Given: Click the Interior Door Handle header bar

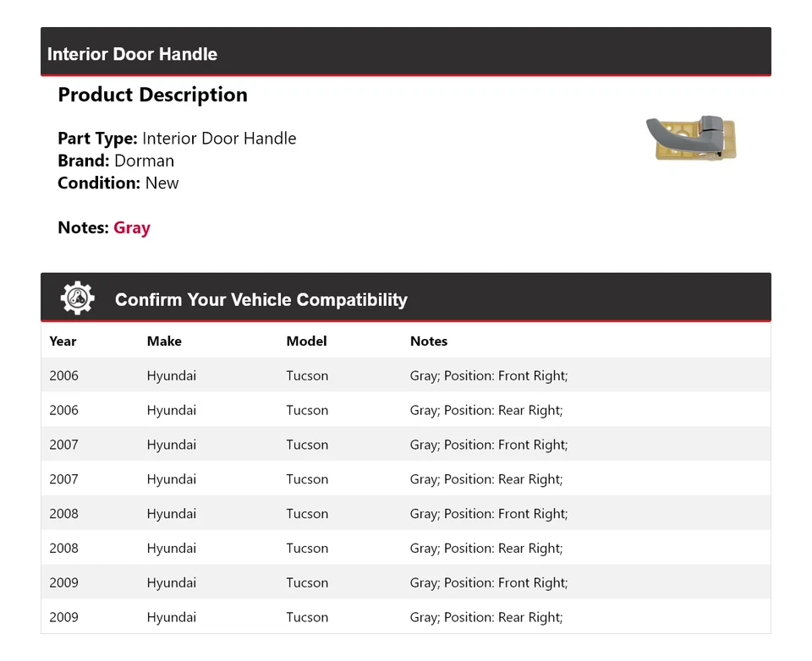Looking at the screenshot, I should [x=405, y=53].
